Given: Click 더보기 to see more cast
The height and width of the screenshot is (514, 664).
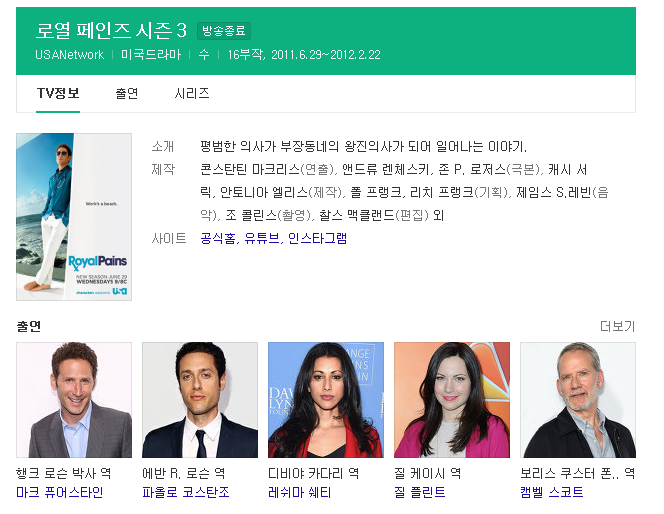Looking at the screenshot, I should [x=617, y=326].
